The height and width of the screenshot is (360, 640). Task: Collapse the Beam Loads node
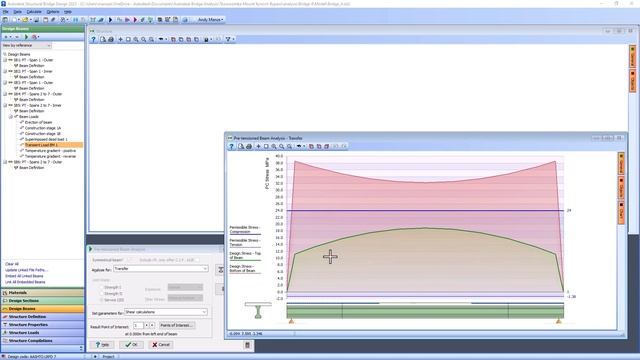[11, 117]
